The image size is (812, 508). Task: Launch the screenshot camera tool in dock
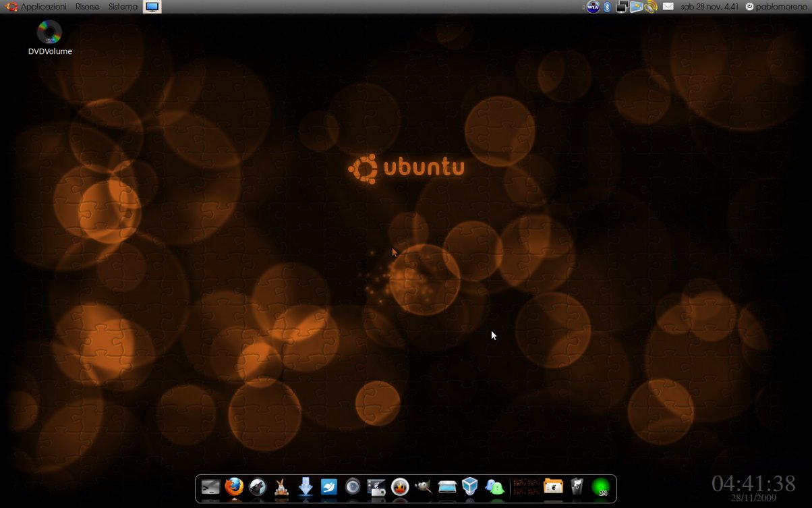376,487
